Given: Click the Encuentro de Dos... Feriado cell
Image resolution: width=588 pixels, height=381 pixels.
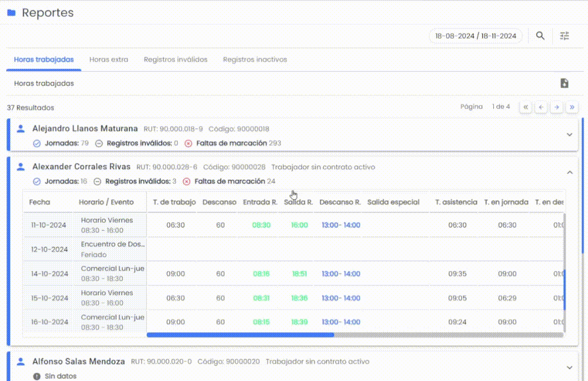Looking at the screenshot, I should tap(110, 250).
